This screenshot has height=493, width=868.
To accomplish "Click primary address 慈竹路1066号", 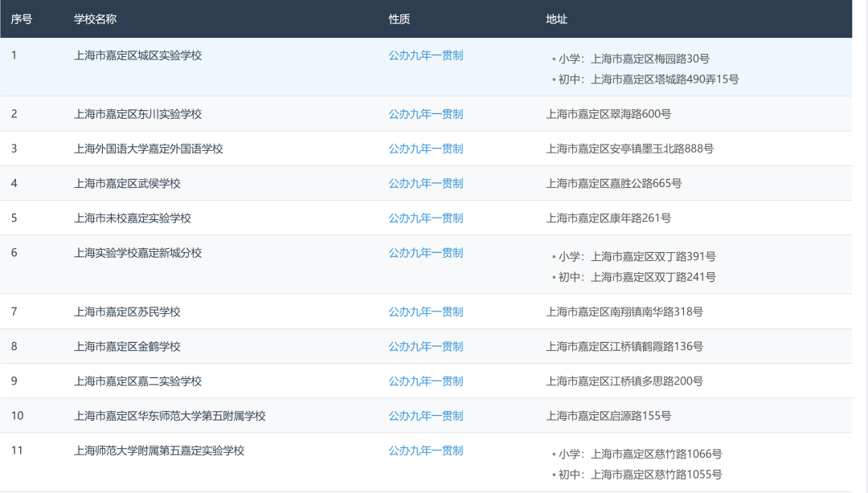I will pos(640,454).
